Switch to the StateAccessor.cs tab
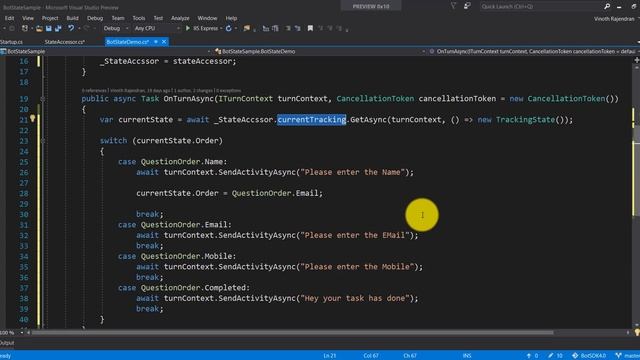The image size is (640, 360). coord(64,42)
